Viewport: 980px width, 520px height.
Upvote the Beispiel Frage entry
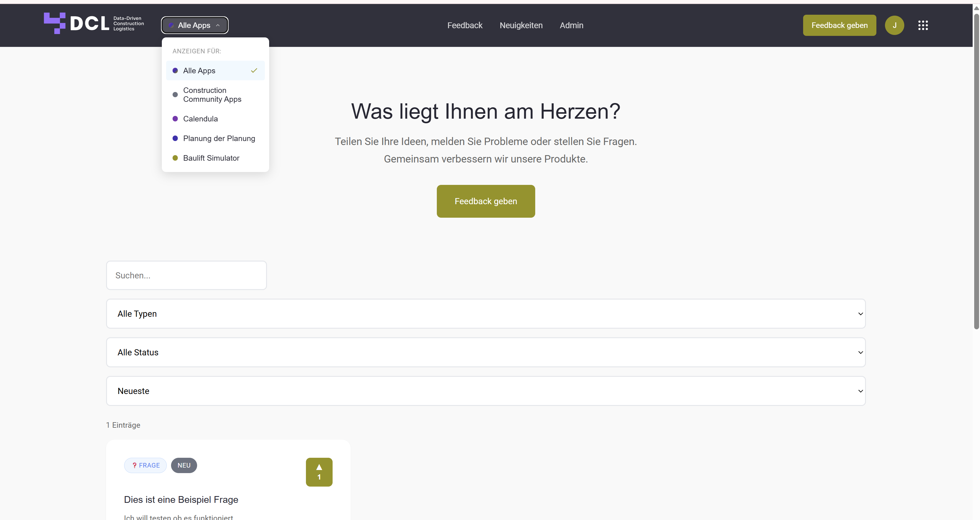coord(319,472)
